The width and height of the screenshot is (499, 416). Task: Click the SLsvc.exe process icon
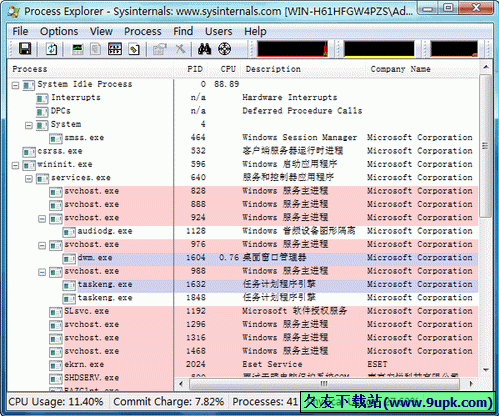point(56,312)
